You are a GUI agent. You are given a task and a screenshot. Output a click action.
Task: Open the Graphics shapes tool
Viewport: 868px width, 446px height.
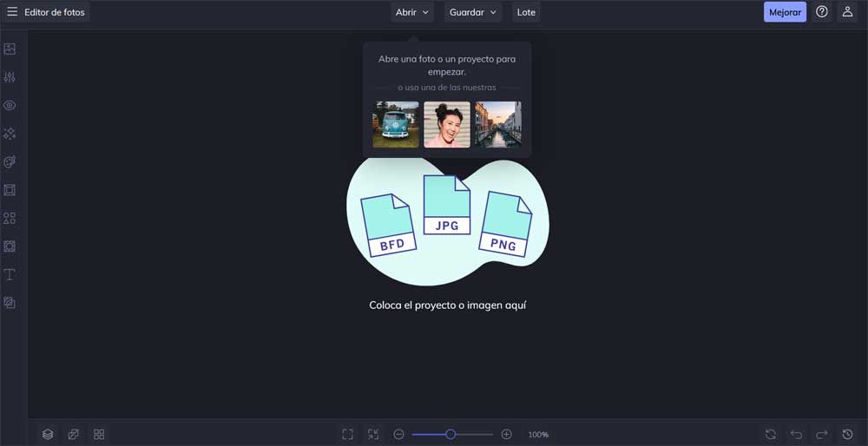pos(10,218)
